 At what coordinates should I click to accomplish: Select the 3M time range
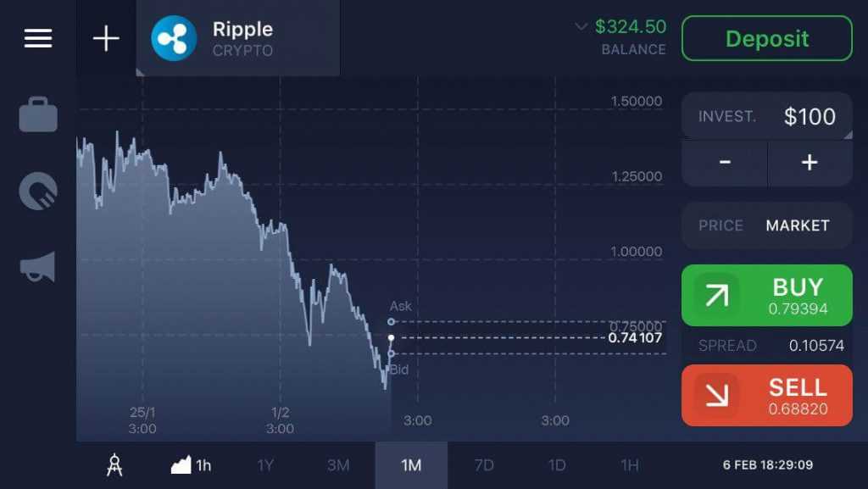pyautogui.click(x=338, y=465)
